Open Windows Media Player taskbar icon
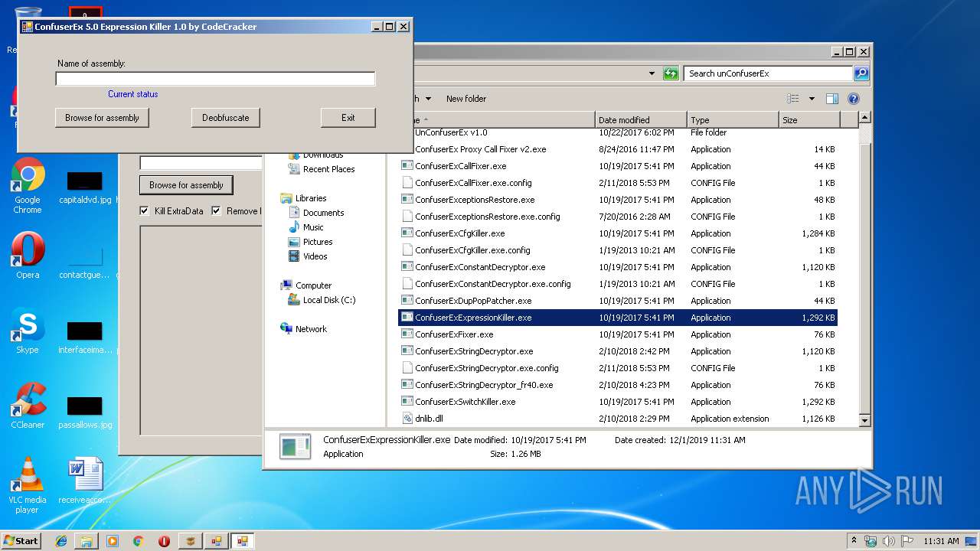 point(113,541)
